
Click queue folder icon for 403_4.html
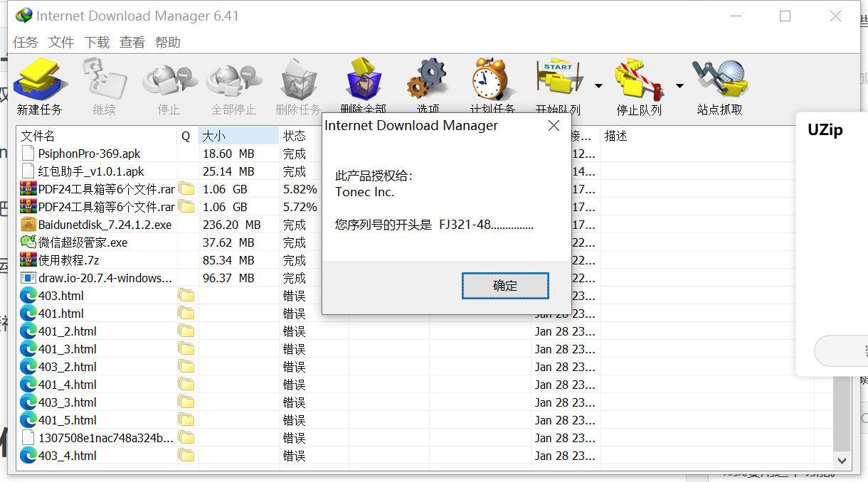186,455
